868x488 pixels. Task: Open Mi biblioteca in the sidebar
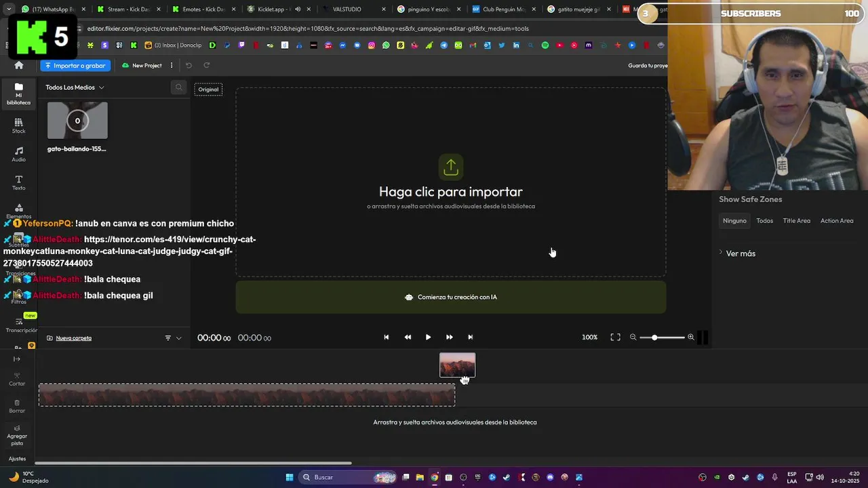19,94
